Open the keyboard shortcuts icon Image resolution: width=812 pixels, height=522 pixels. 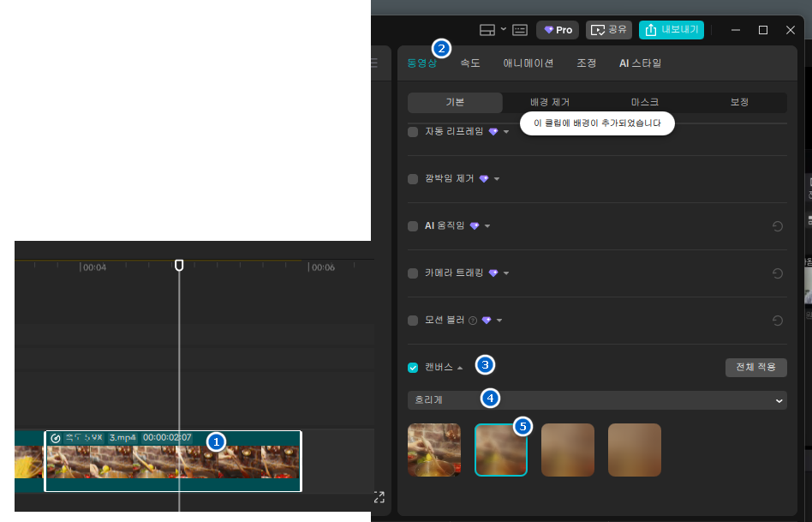point(520,30)
